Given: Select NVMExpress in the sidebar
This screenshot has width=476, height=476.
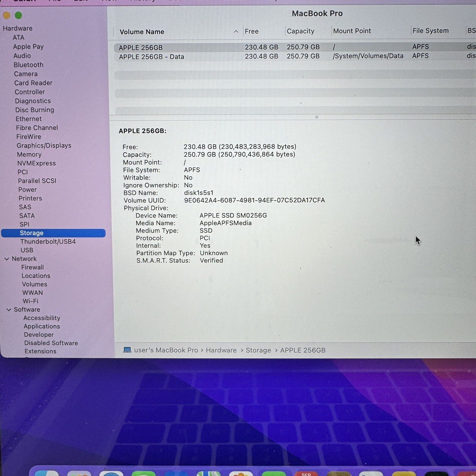Looking at the screenshot, I should tap(37, 163).
